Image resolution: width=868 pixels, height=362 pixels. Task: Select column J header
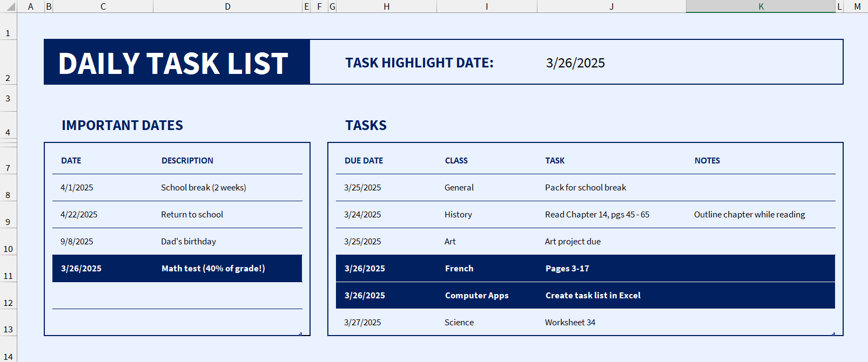pyautogui.click(x=611, y=6)
